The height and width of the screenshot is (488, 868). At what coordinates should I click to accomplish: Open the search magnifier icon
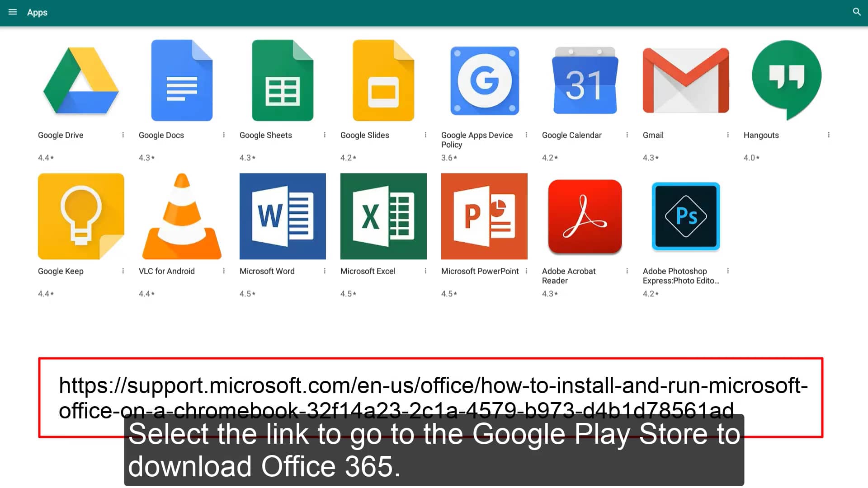(857, 12)
